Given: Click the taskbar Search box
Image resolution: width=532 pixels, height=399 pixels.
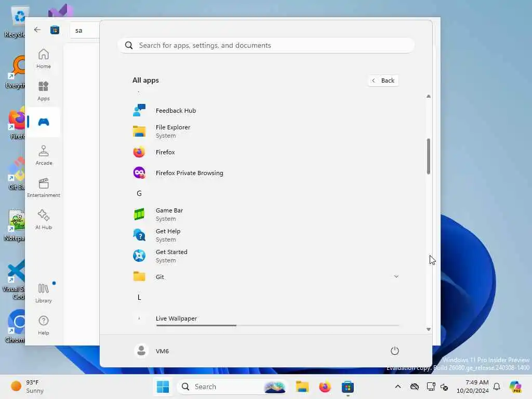Looking at the screenshot, I should tap(232, 387).
